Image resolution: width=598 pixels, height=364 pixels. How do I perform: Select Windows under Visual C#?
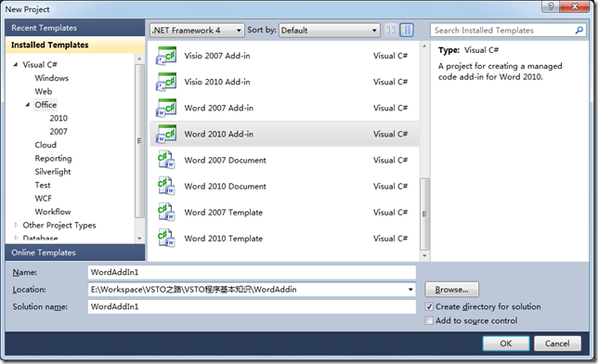click(51, 78)
